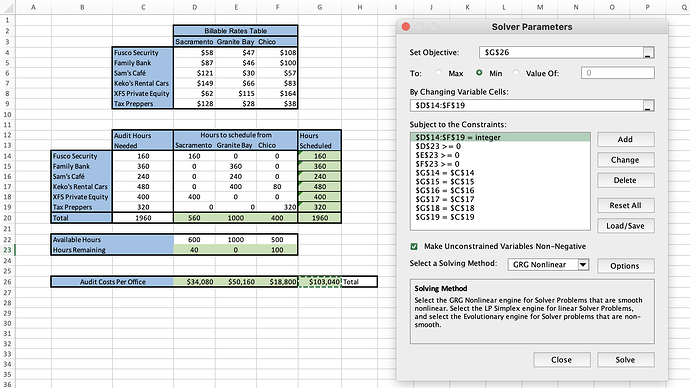The image size is (690, 388).
Task: Select Chico hours remaining cell 100
Action: (278, 250)
